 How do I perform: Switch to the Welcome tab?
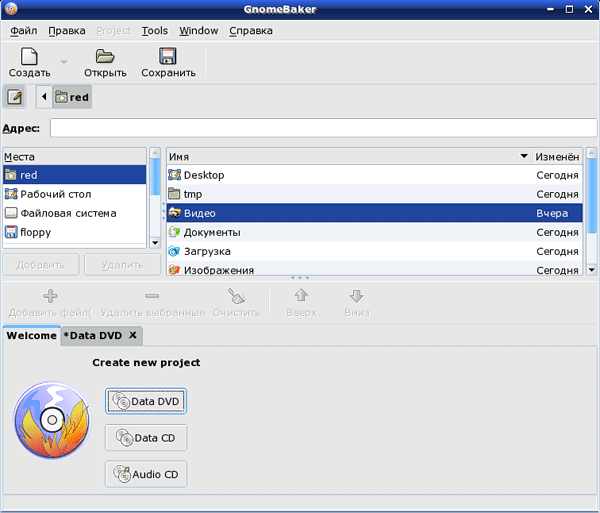coord(32,335)
